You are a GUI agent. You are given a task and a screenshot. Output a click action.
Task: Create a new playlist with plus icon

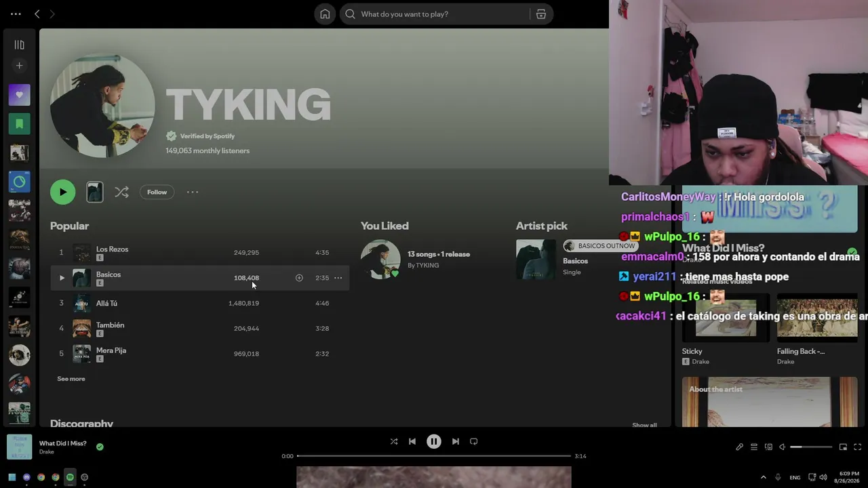click(x=19, y=66)
